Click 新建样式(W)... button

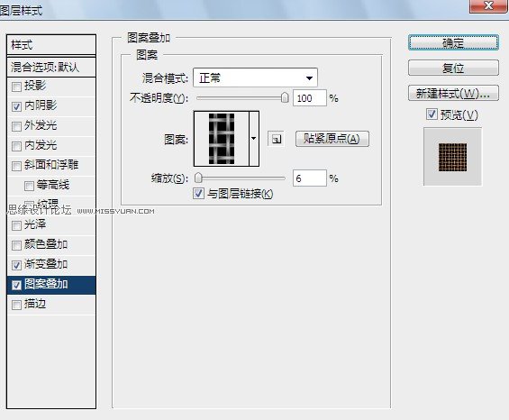click(453, 93)
